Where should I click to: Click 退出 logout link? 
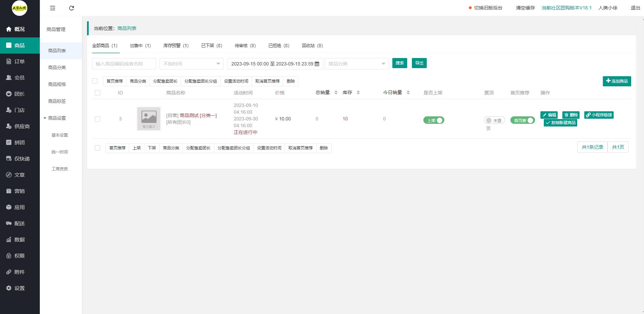coord(636,8)
